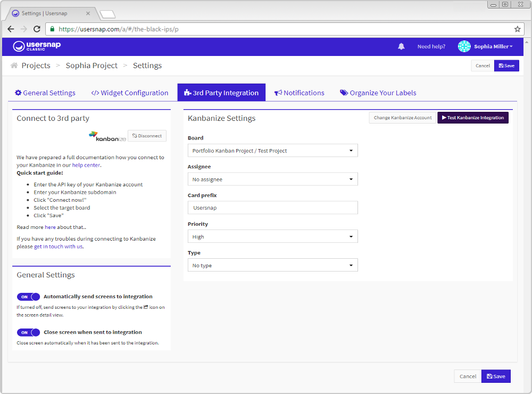Image resolution: width=532 pixels, height=394 pixels.
Task: Go to Sophia Project breadcrumb
Action: click(x=92, y=65)
